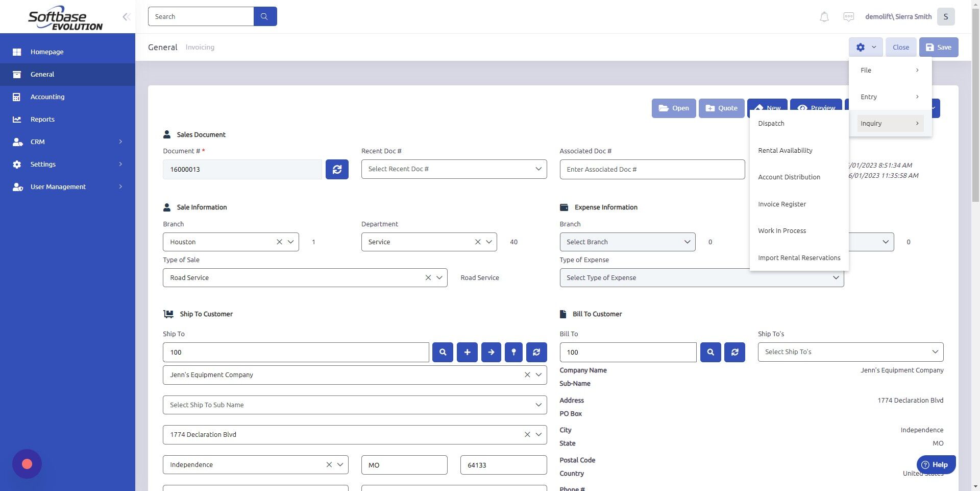The width and height of the screenshot is (980, 491).
Task: Click the Close button
Action: (x=901, y=47)
